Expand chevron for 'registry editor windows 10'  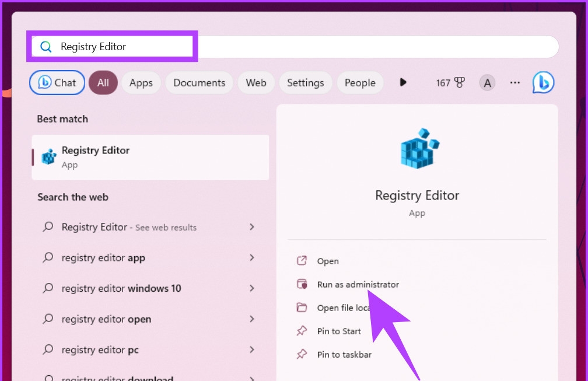[251, 288]
